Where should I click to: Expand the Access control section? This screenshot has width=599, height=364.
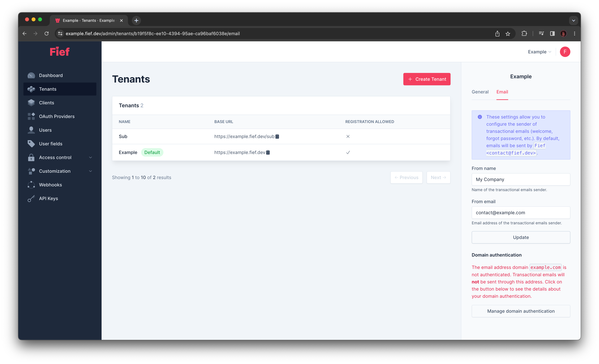[55, 157]
